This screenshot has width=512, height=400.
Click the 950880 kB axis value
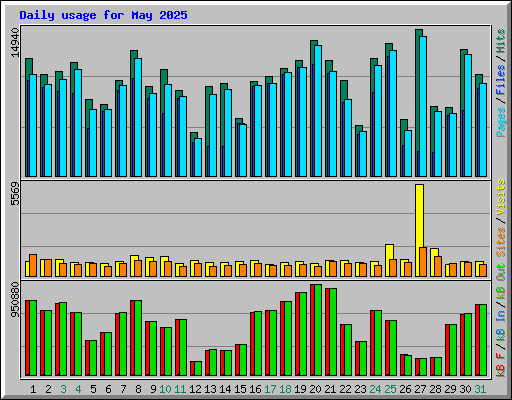pos(15,300)
